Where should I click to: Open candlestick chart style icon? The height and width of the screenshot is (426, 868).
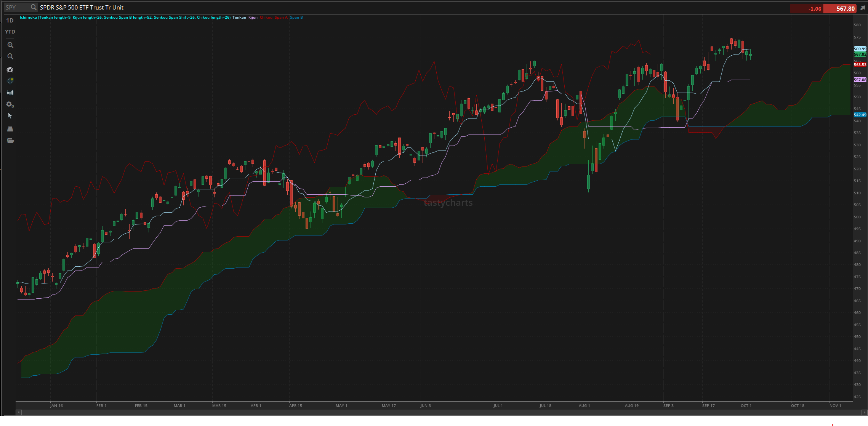point(10,93)
